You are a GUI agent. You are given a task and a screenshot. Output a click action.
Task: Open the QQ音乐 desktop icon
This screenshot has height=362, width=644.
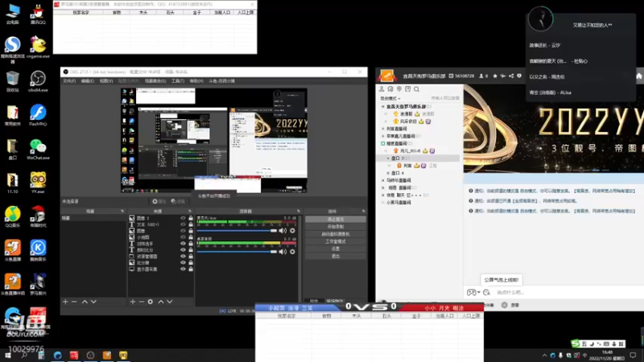(13, 216)
